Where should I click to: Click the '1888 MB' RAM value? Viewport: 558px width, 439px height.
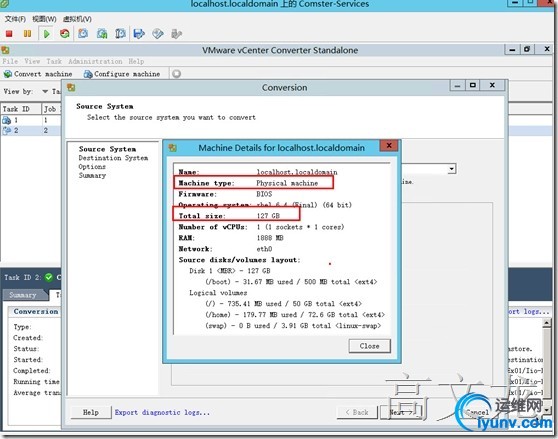[270, 238]
